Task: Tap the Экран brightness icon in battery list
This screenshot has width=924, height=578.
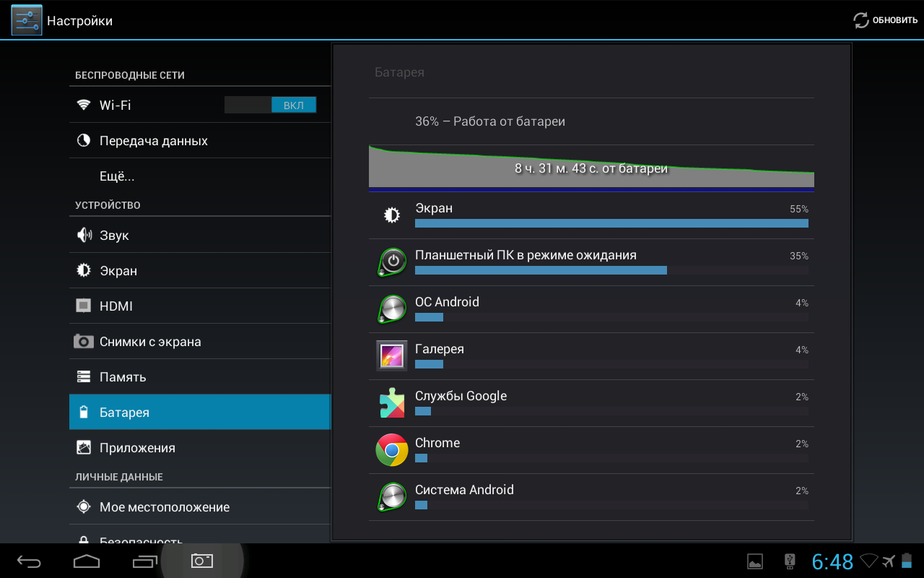Action: [x=391, y=215]
